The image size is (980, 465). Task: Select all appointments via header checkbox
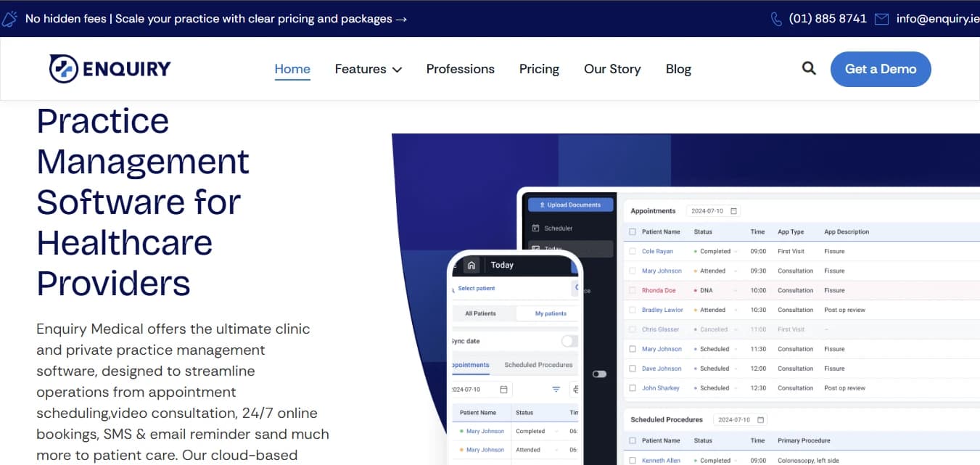(633, 232)
